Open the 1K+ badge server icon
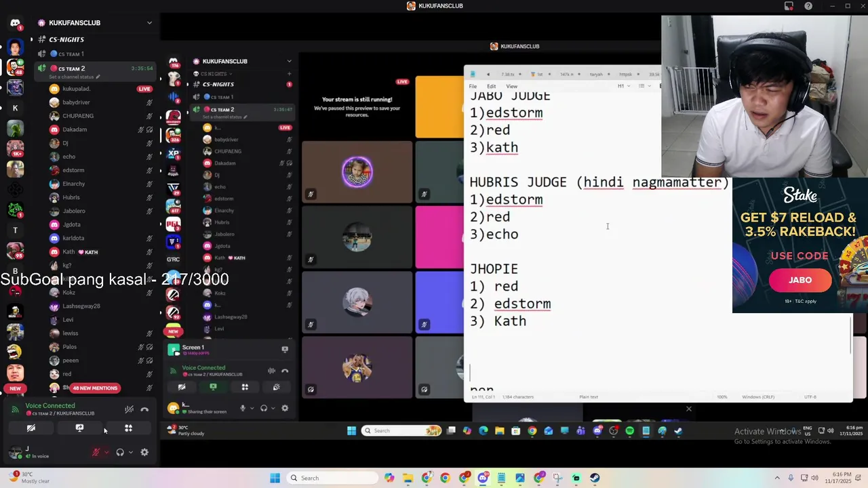Viewport: 868px width, 488px height. 15,149
